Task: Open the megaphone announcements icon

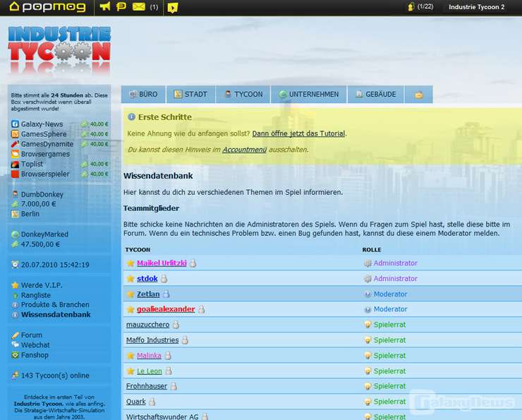Action: (105, 6)
